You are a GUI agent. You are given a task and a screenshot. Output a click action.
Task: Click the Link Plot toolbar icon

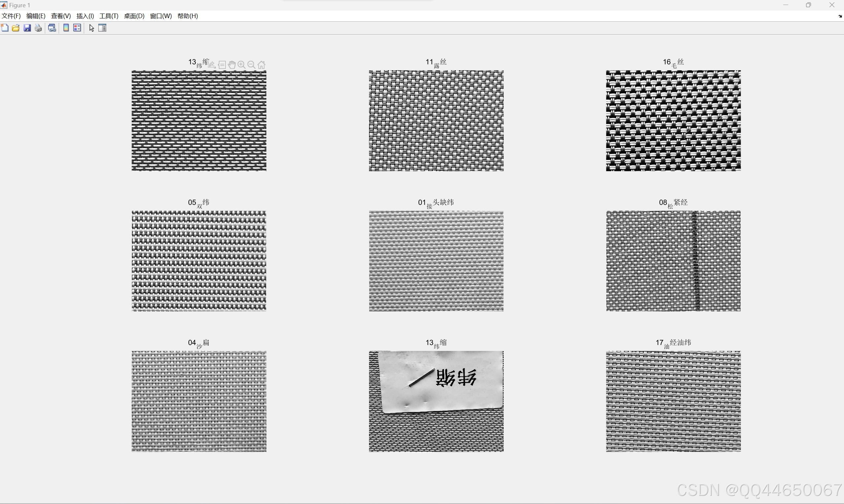coord(52,28)
